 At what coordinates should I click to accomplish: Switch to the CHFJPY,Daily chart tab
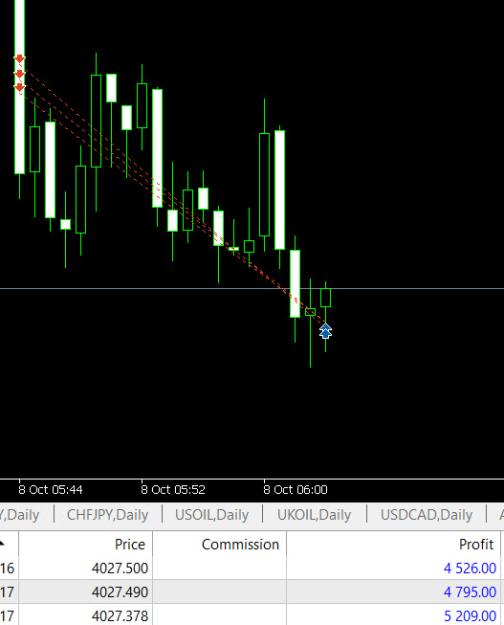pos(108,515)
